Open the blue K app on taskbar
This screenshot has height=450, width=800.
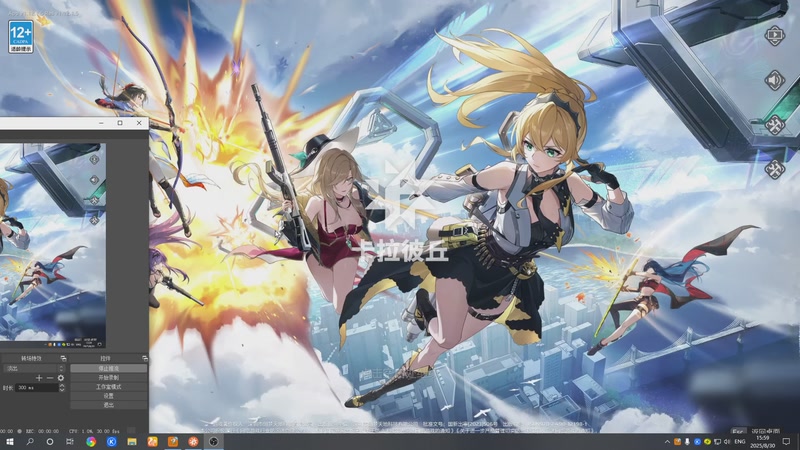(x=111, y=442)
